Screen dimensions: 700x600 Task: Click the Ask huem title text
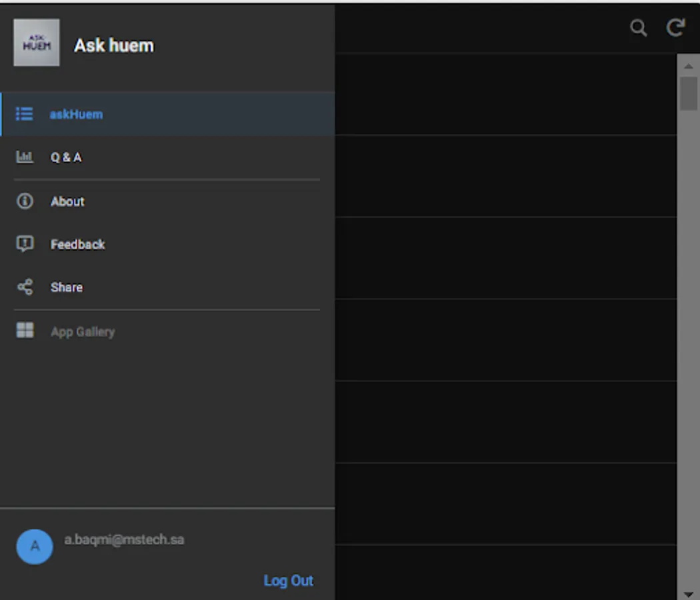tap(114, 45)
